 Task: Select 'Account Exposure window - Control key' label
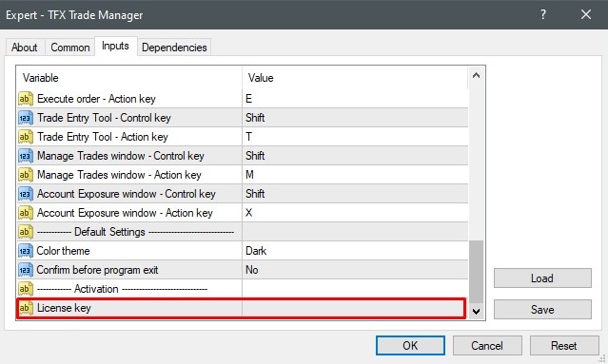[127, 194]
